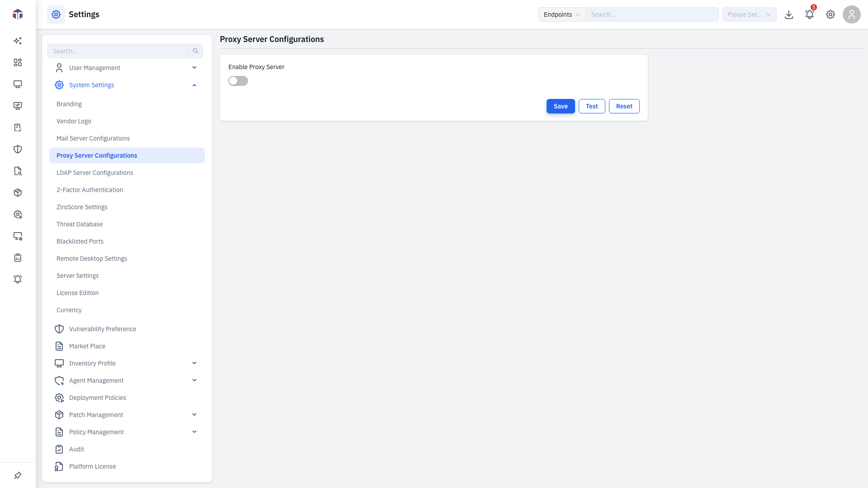Open Server Settings item
This screenshot has width=868, height=488.
coord(77,276)
